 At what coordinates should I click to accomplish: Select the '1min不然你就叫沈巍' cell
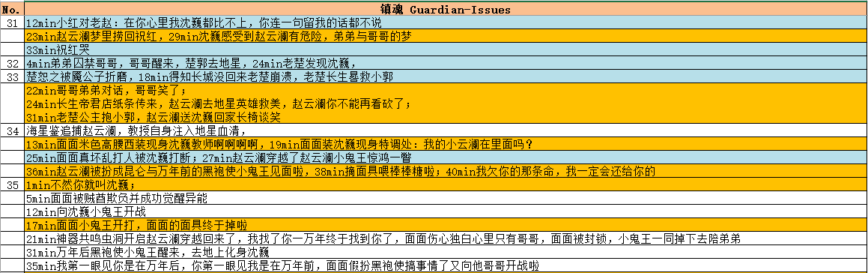coord(446,184)
